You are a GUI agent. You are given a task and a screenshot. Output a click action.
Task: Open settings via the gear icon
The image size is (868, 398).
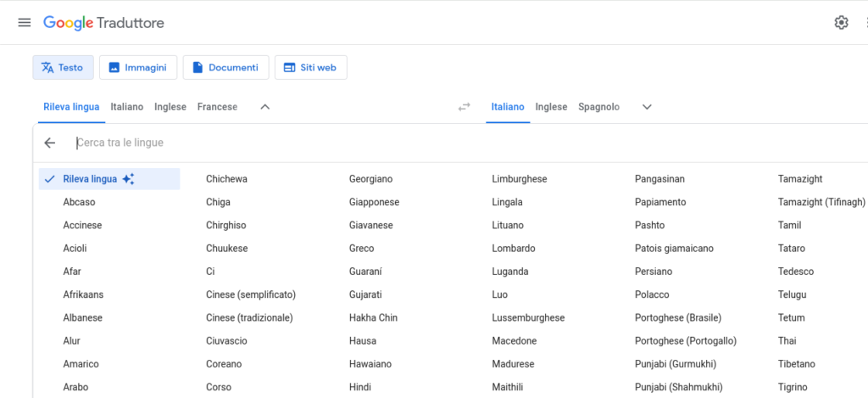click(x=841, y=23)
